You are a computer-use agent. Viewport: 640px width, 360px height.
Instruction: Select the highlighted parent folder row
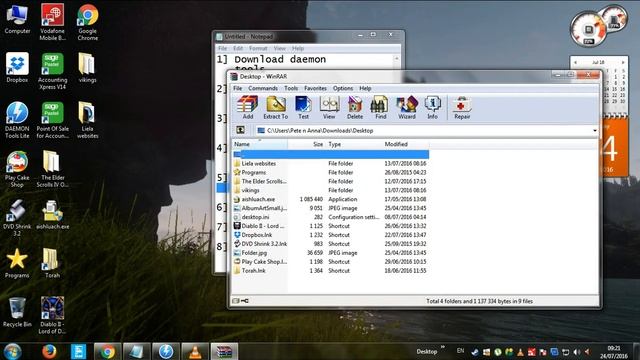(x=331, y=154)
